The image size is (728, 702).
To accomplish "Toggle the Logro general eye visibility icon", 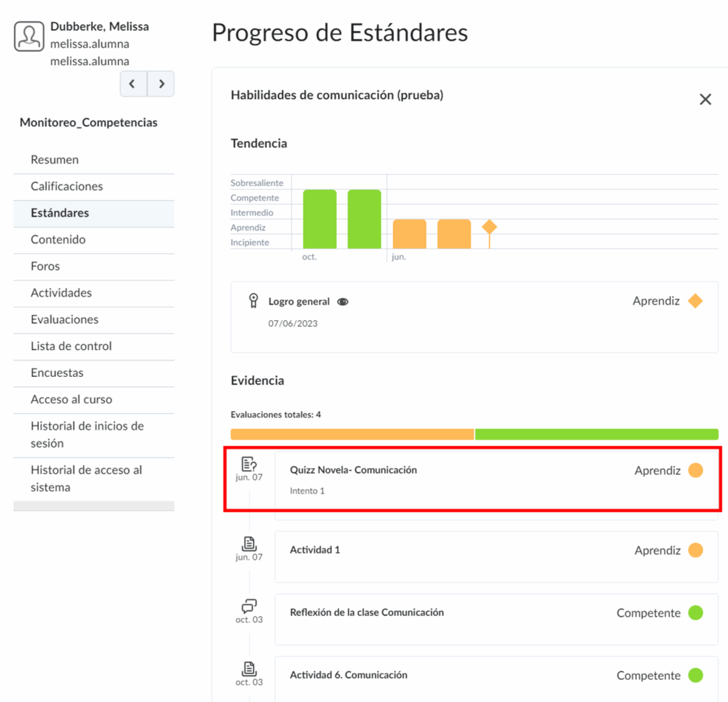I will tap(343, 302).
